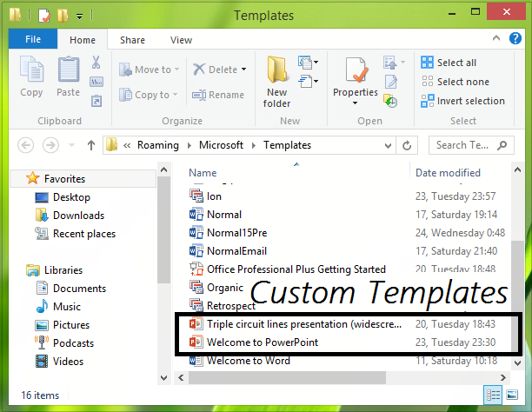
Task: Switch to the View ribbon tab
Action: point(181,40)
